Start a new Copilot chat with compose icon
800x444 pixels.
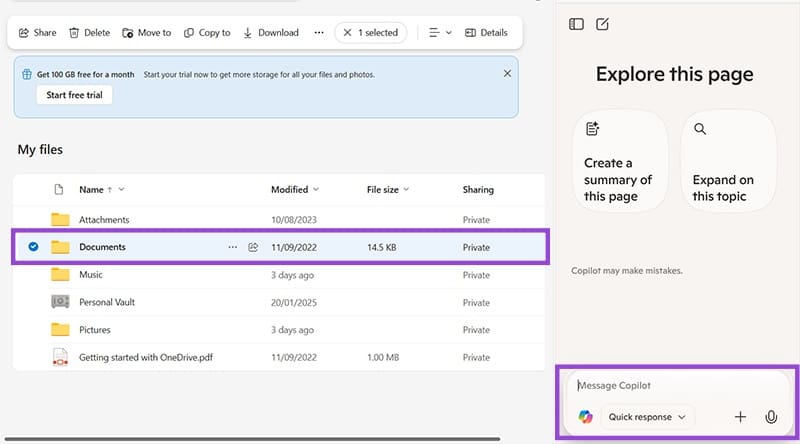[x=603, y=24]
